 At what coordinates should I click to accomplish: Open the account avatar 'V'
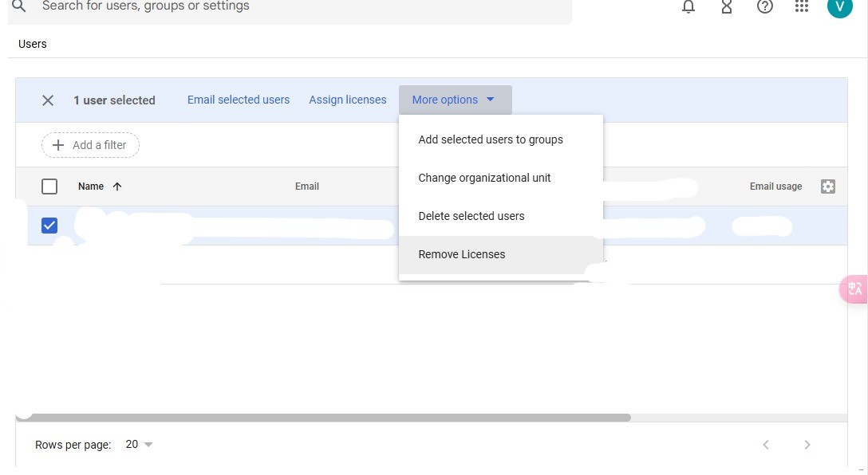pos(839,6)
